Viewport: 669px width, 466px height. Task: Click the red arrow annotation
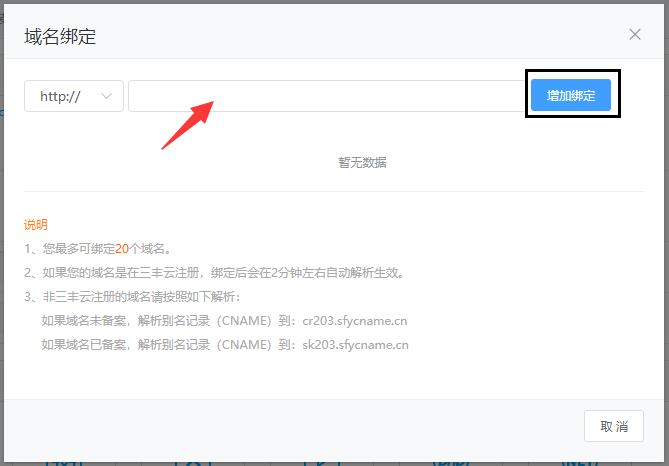(188, 123)
